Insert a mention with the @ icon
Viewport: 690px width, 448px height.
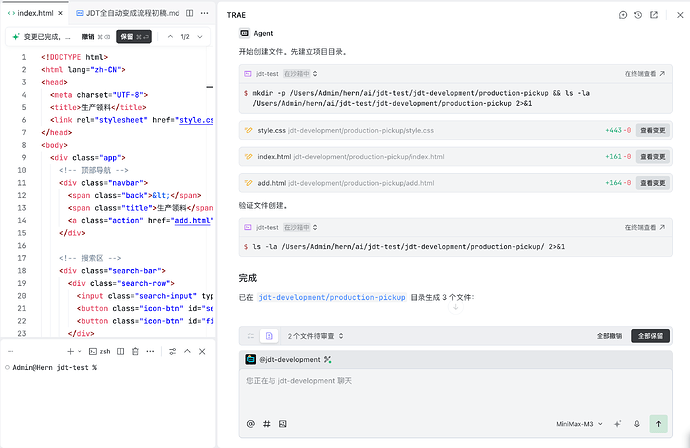pyautogui.click(x=250, y=424)
